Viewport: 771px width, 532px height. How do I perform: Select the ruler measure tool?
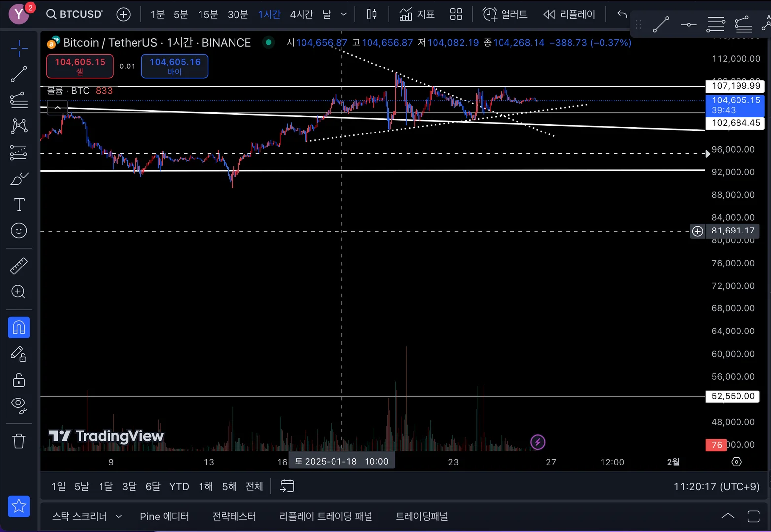click(19, 266)
